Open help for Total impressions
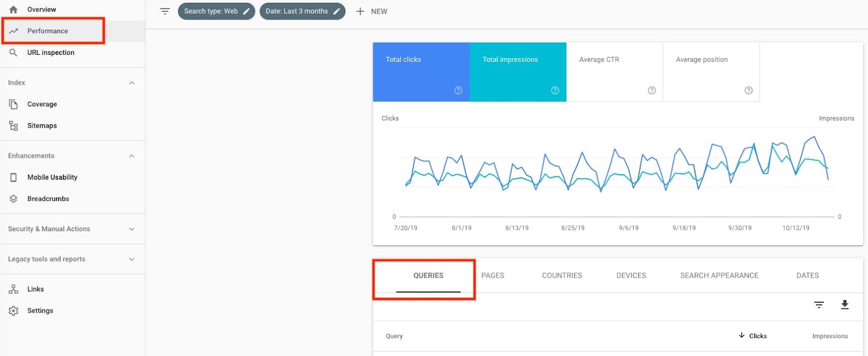 tap(555, 91)
